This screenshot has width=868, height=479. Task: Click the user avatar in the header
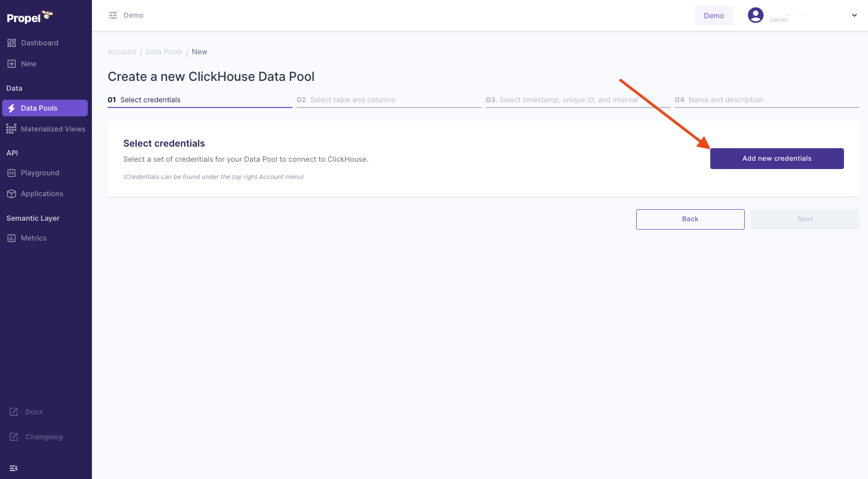(x=755, y=15)
